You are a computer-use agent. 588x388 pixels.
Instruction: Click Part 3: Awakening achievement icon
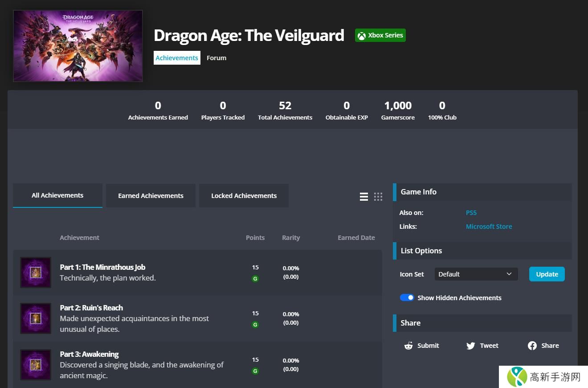[36, 365]
